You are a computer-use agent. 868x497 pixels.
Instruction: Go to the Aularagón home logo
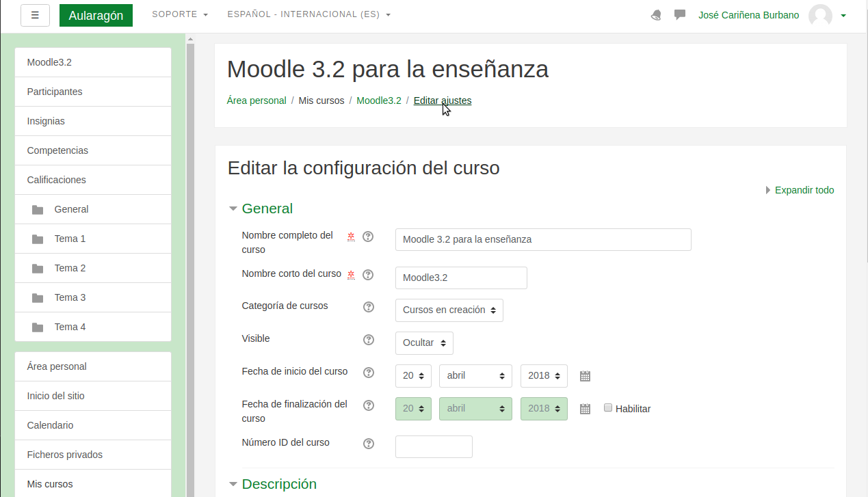tap(96, 15)
